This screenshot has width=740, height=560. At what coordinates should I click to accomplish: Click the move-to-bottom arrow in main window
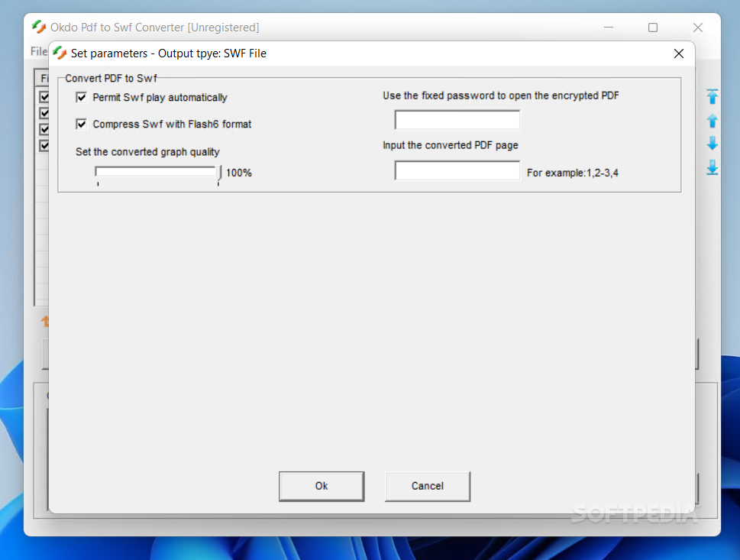(x=713, y=167)
